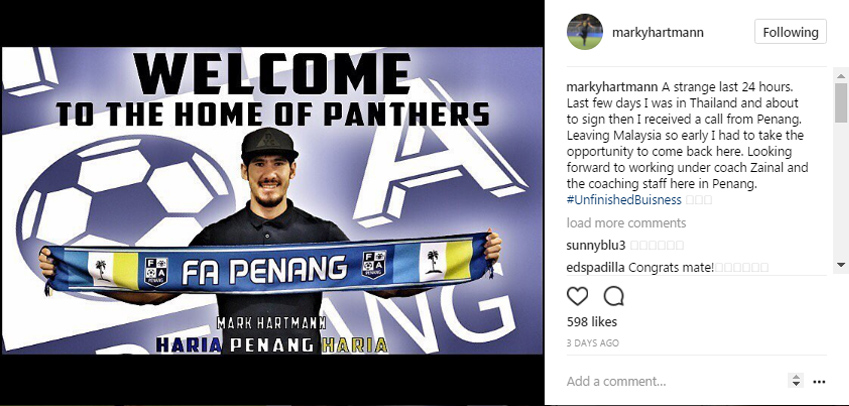The image size is (849, 406).
Task: Click the scrollbar up arrow in comments
Action: 841,75
